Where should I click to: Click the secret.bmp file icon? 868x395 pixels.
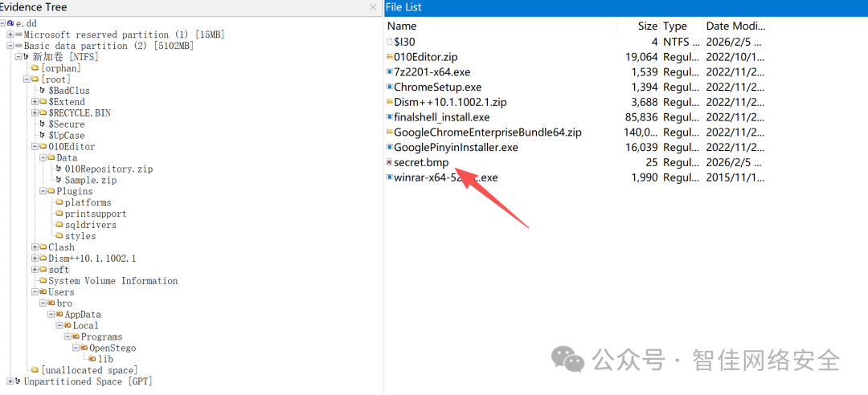coord(389,162)
